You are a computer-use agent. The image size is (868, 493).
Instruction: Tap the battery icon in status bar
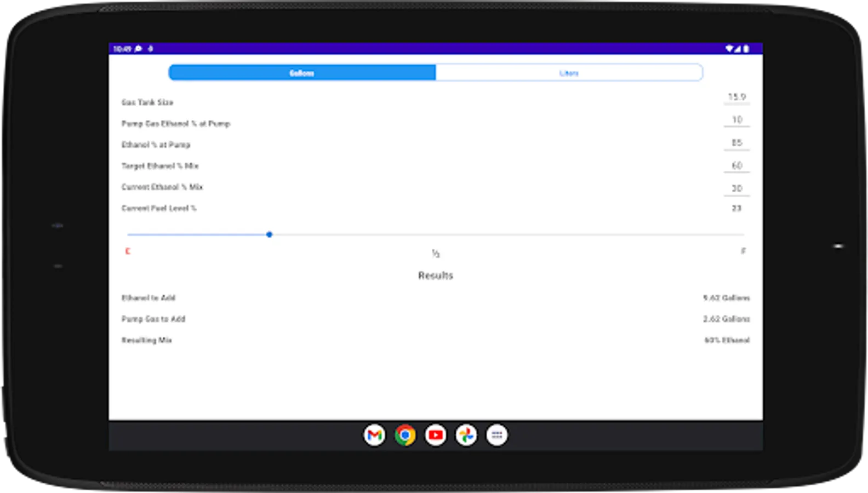point(746,49)
